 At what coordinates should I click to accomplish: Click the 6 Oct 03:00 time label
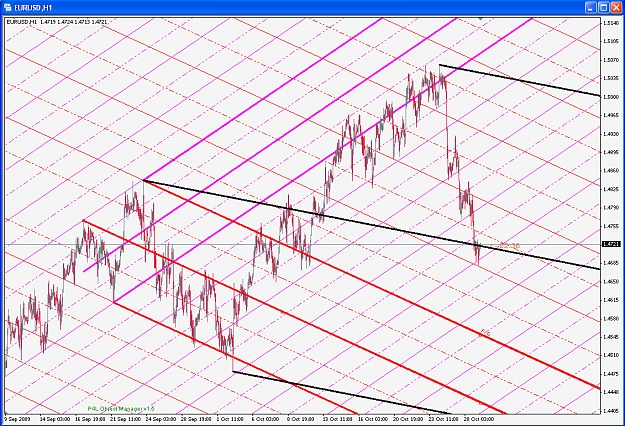point(265,419)
